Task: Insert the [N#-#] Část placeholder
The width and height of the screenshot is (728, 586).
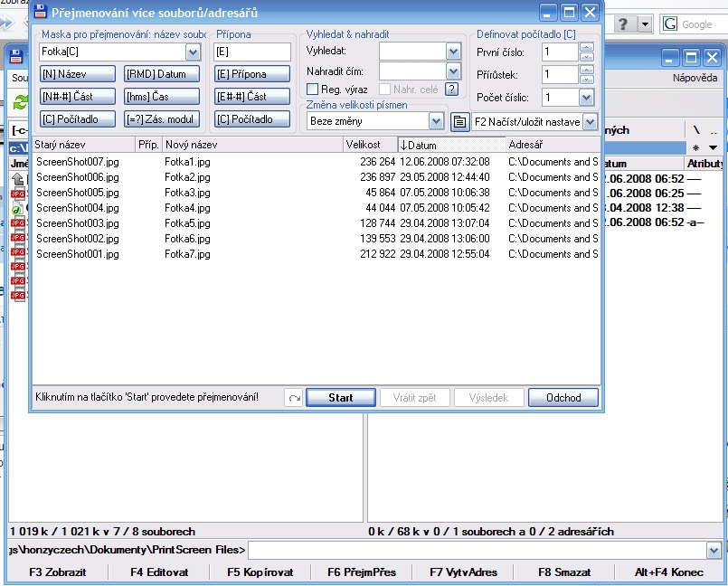Action: [x=78, y=97]
